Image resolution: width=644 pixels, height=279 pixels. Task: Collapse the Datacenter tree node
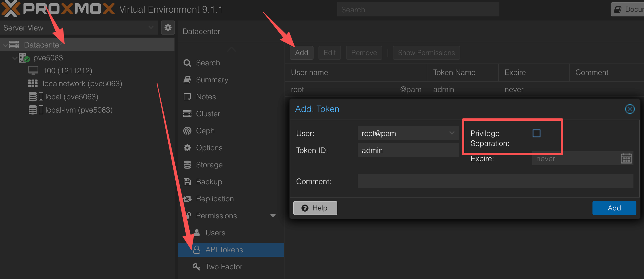pyautogui.click(x=5, y=45)
